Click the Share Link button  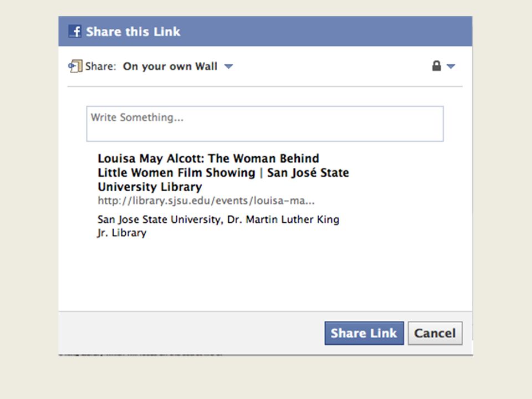pyautogui.click(x=364, y=333)
